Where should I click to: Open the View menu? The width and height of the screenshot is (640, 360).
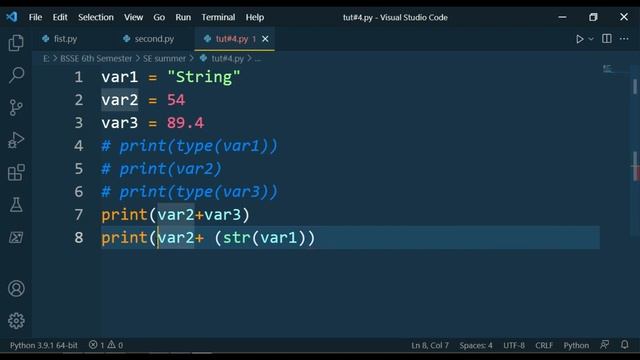click(133, 17)
